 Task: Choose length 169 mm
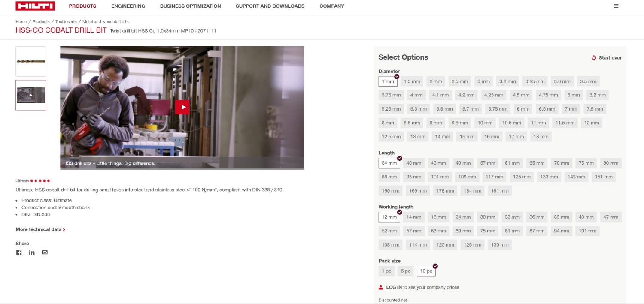tap(418, 191)
